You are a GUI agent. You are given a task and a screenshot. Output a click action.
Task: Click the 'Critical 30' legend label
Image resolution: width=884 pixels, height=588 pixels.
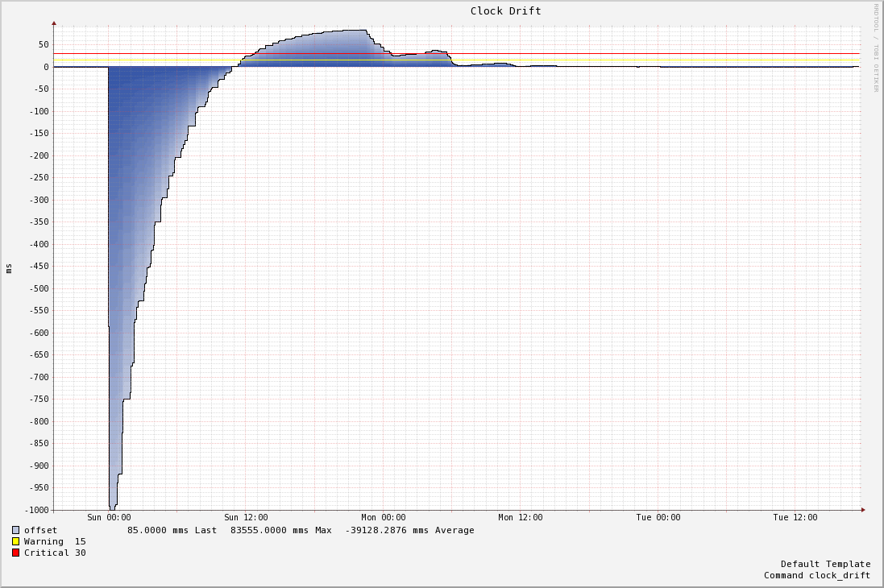point(55,553)
